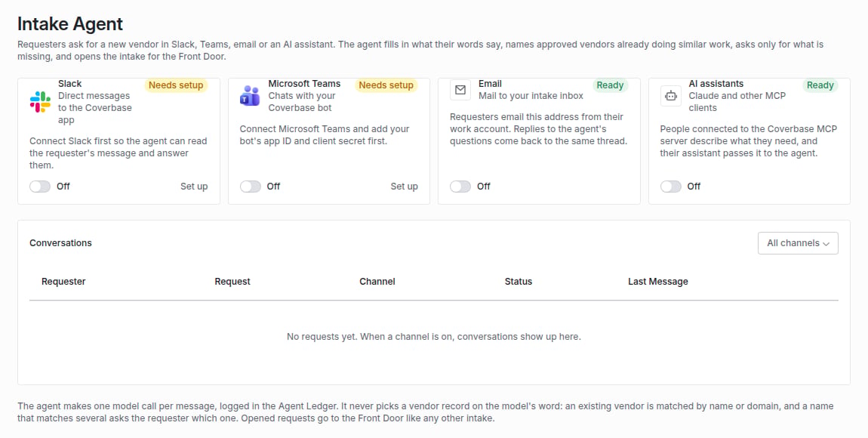Click the Email Ready badge
Viewport: 868px width, 438px height.
[x=610, y=85]
